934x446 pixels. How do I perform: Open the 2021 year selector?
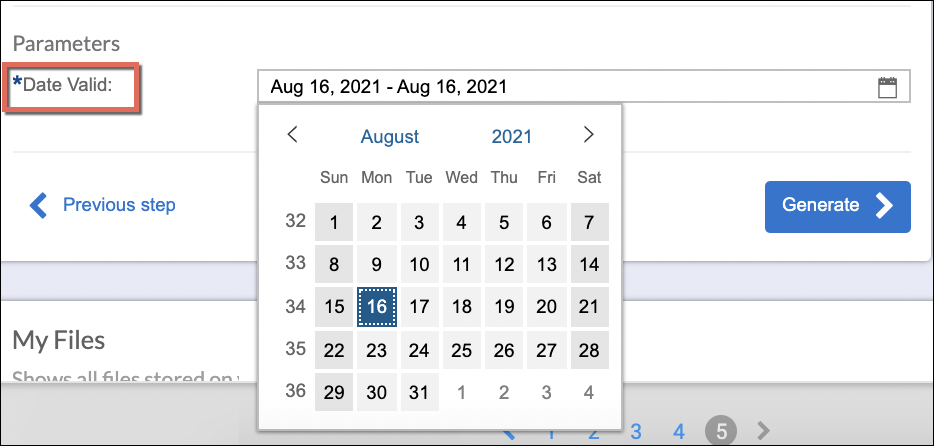[x=511, y=136]
